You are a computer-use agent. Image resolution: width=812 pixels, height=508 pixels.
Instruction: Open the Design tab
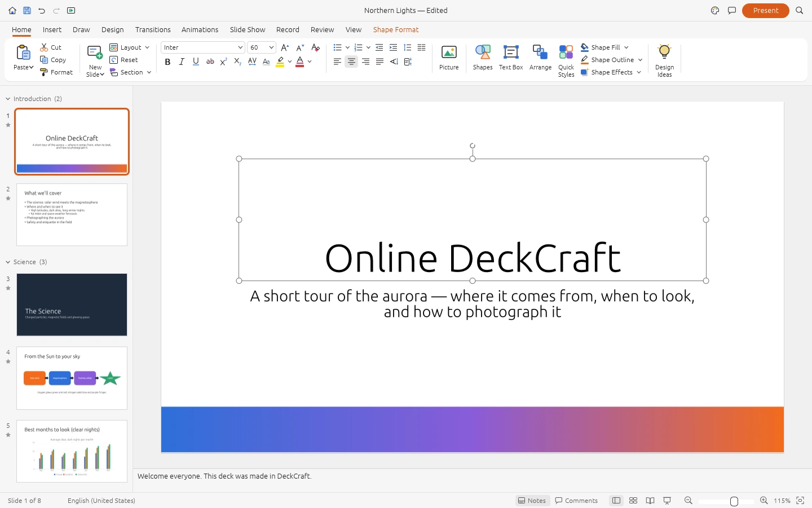[x=113, y=29]
